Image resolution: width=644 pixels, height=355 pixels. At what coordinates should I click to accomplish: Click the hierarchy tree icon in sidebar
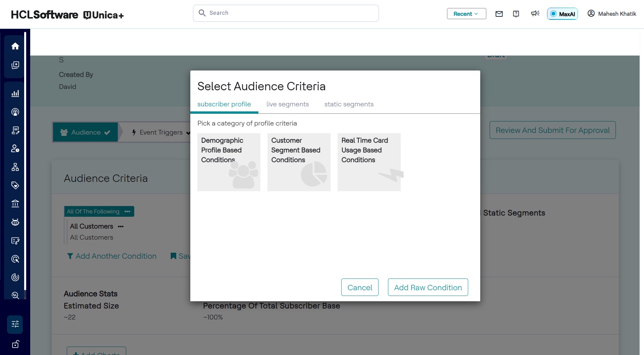15,167
